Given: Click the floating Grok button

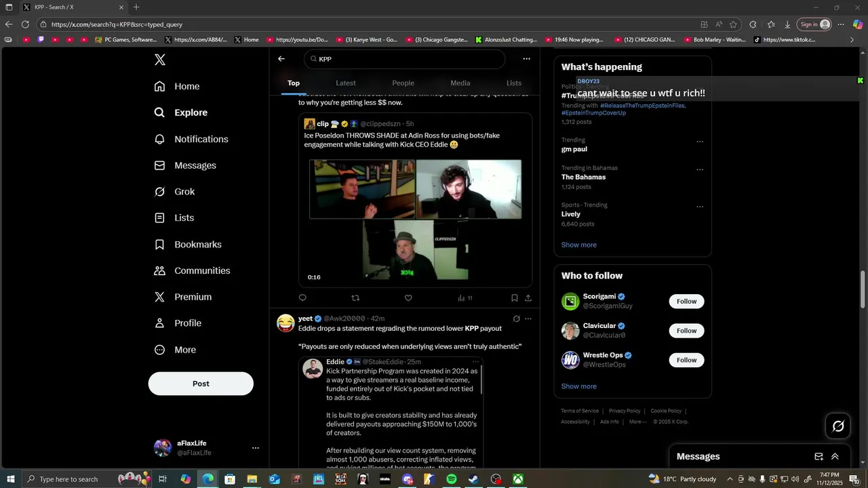Looking at the screenshot, I should [838, 426].
